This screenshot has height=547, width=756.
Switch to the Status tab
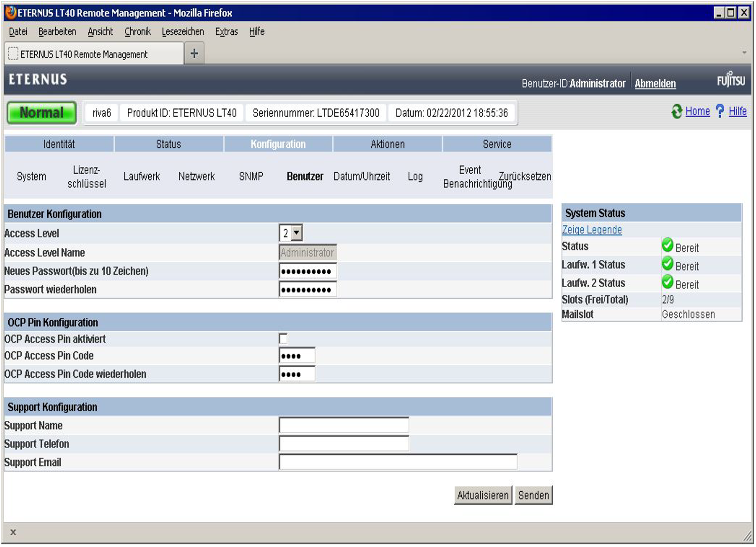click(169, 144)
